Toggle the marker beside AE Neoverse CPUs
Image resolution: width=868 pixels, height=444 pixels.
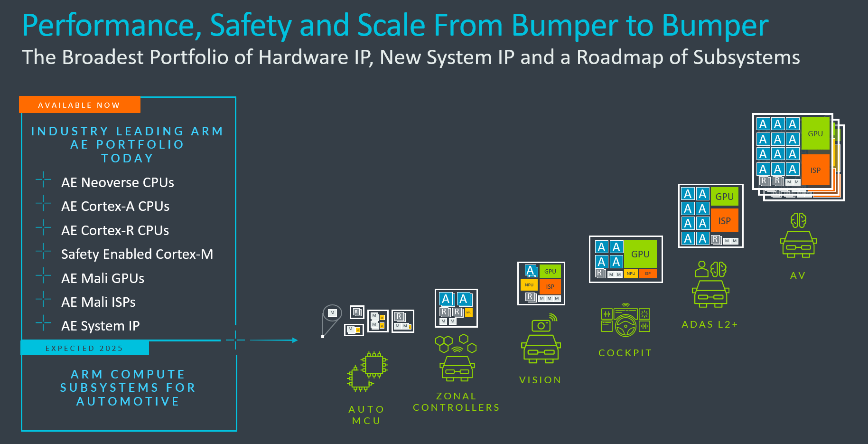click(x=43, y=180)
